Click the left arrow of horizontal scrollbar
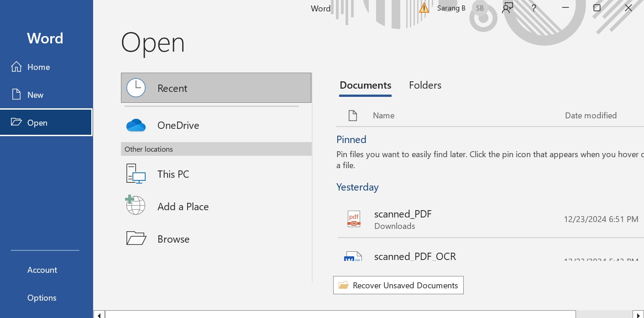This screenshot has width=644, height=318. 99,314
